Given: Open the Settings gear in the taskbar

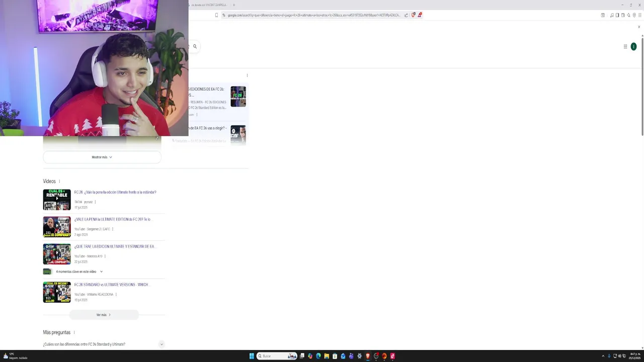Looking at the screenshot, I should (359, 356).
